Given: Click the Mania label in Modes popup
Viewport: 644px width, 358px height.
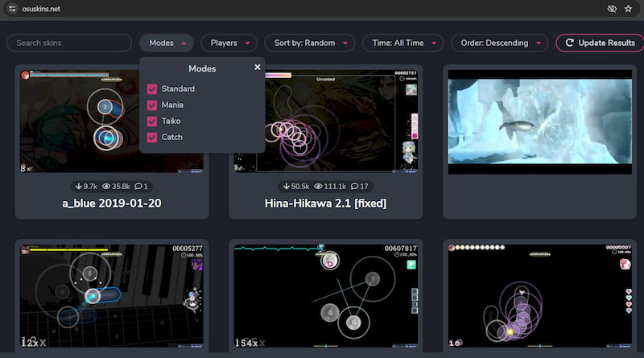Looking at the screenshot, I should (172, 105).
